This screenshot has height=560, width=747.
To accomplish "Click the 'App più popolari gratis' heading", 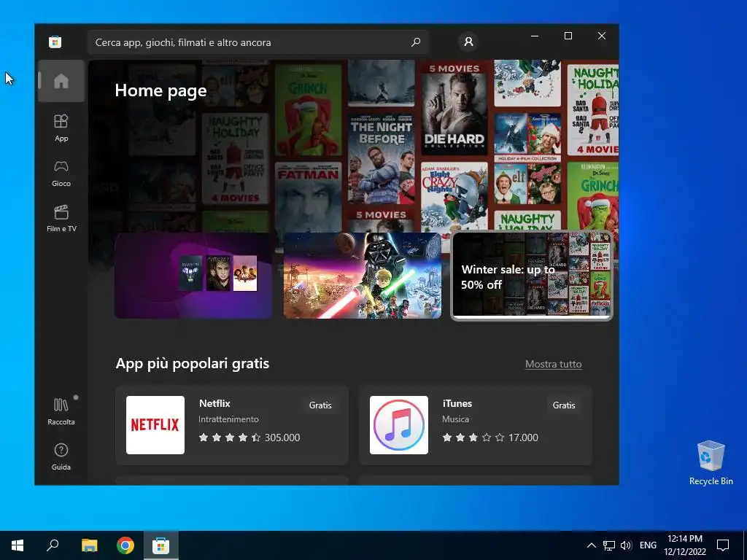I will click(193, 363).
